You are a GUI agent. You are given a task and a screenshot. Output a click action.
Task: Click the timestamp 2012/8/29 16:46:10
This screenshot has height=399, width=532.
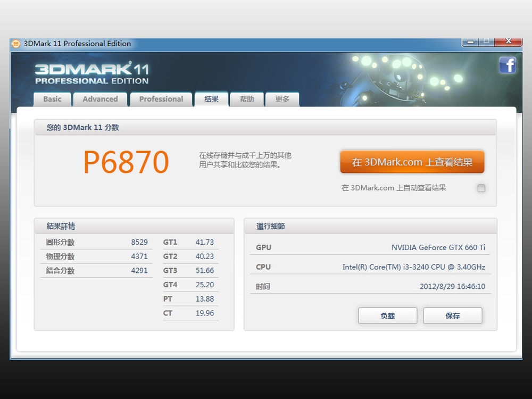tap(453, 287)
